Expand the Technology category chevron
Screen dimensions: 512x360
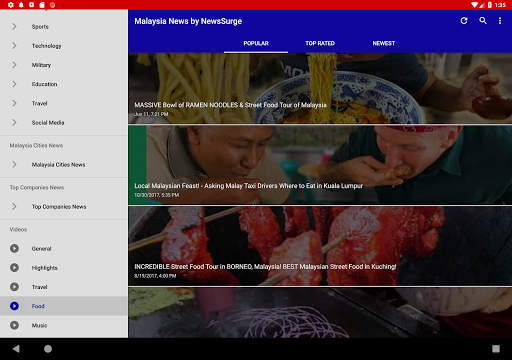(14, 46)
